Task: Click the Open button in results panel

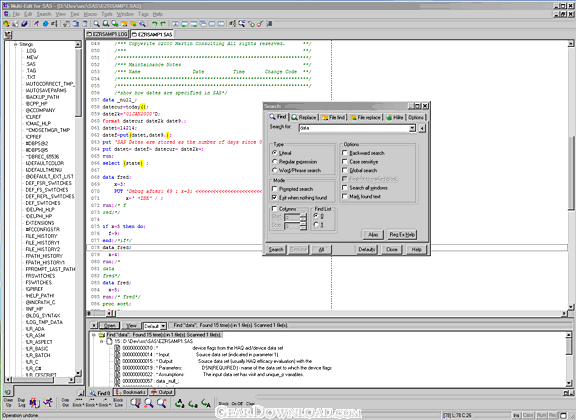Action: pos(109,326)
